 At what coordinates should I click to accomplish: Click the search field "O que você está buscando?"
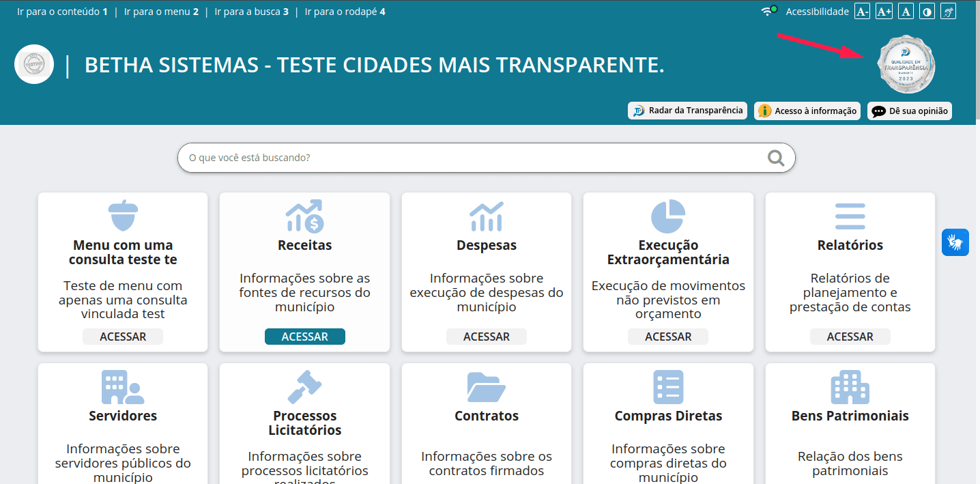tap(471, 158)
